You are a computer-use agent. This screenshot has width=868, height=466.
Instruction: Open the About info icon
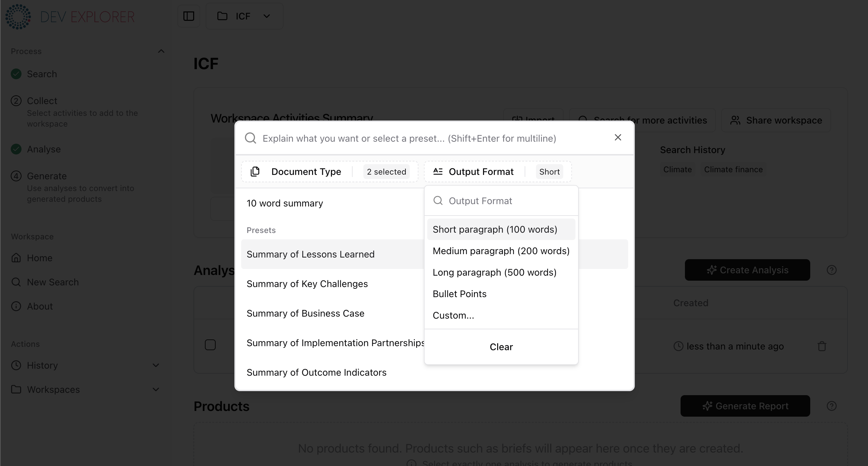[x=16, y=306]
